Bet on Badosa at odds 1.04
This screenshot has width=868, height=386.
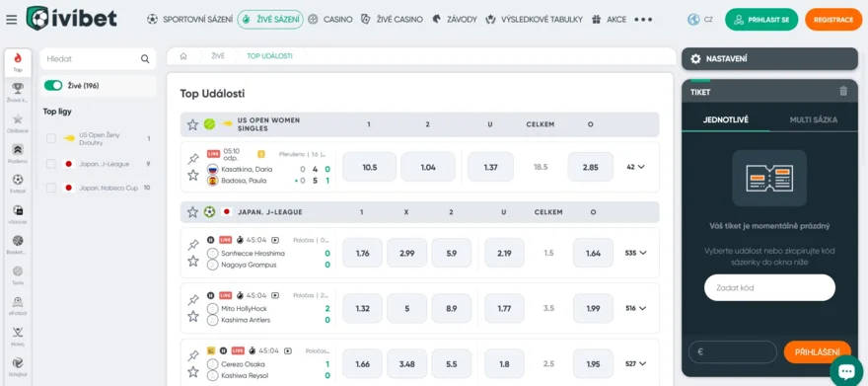point(428,167)
